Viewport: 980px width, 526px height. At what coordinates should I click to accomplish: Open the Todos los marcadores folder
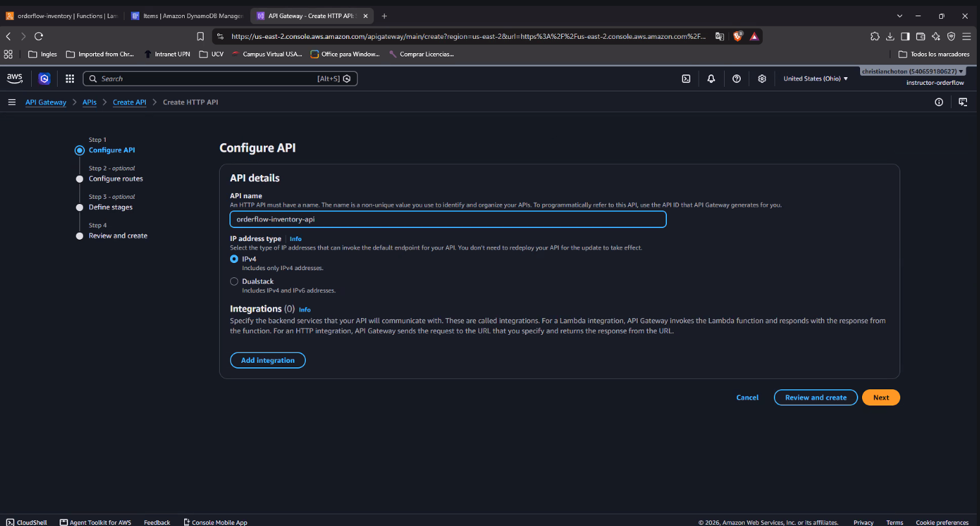click(x=933, y=54)
